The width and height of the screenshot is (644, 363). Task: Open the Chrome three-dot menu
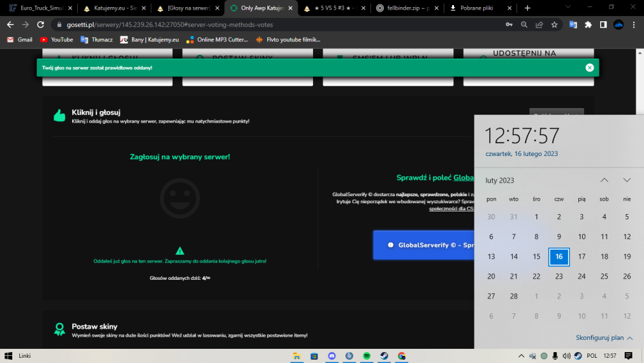tap(634, 25)
